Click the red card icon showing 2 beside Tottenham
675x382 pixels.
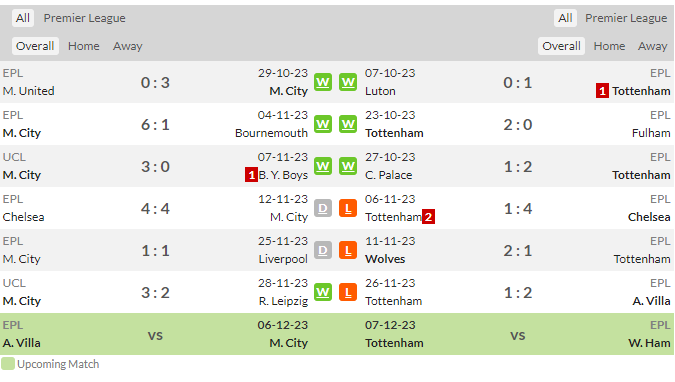(428, 217)
